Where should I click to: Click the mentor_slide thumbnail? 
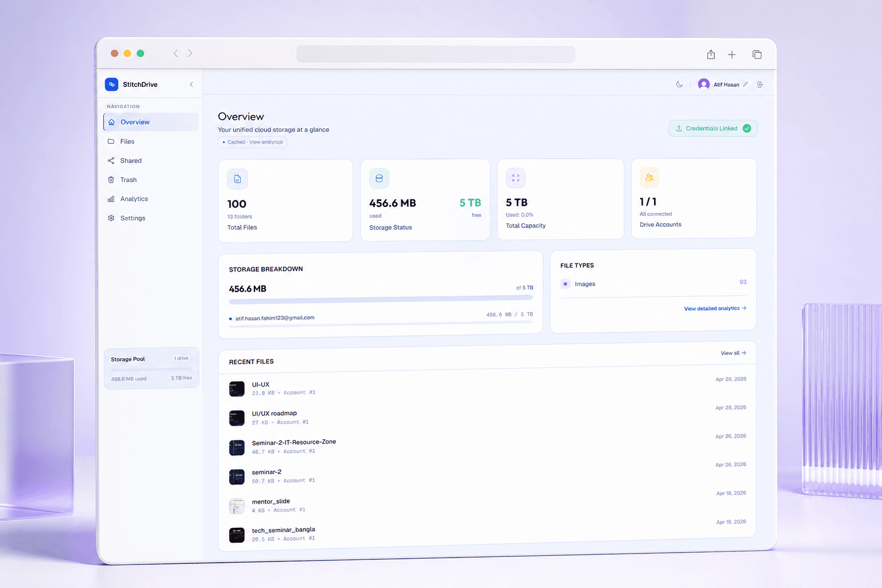pyautogui.click(x=237, y=506)
